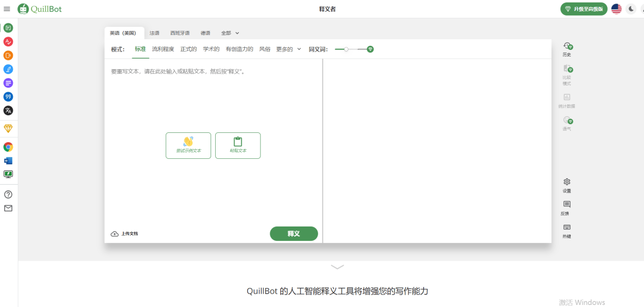This screenshot has height=307, width=644.
Task: Open settings (设置) gear icon
Action: click(x=567, y=185)
